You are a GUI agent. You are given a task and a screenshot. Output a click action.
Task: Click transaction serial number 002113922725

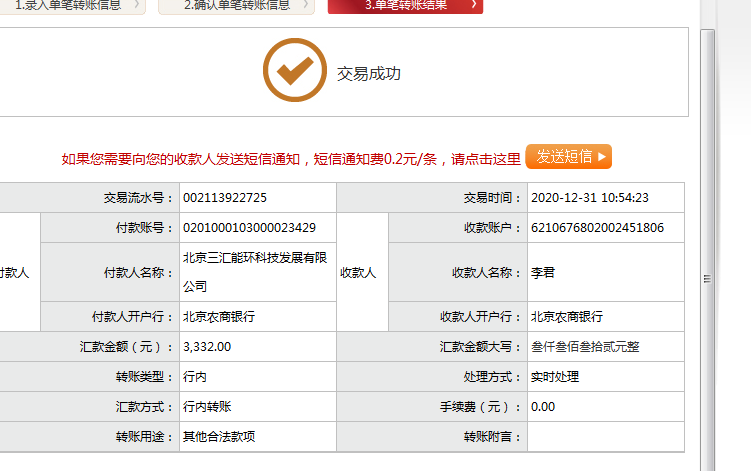point(225,198)
